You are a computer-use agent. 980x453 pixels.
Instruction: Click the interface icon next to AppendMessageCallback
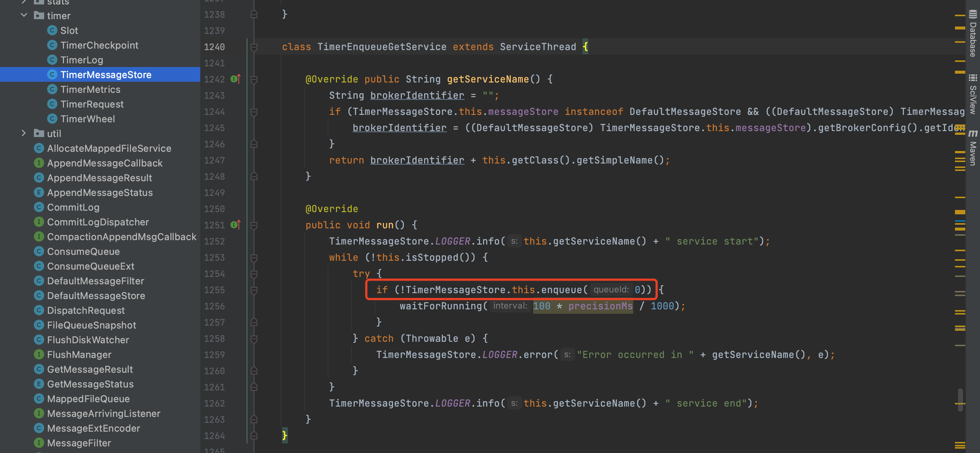coord(39,163)
